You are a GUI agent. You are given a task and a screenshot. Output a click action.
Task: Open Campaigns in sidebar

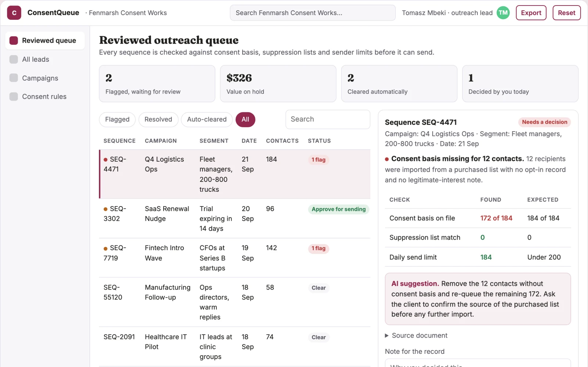pyautogui.click(x=45, y=78)
